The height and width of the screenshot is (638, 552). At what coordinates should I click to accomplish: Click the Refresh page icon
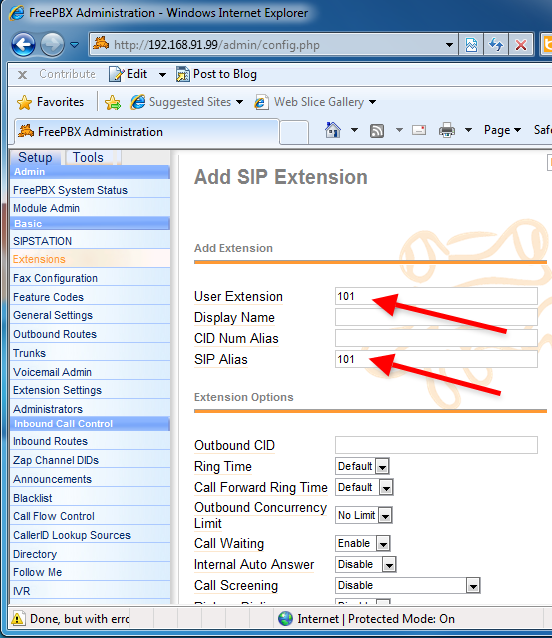pos(496,44)
